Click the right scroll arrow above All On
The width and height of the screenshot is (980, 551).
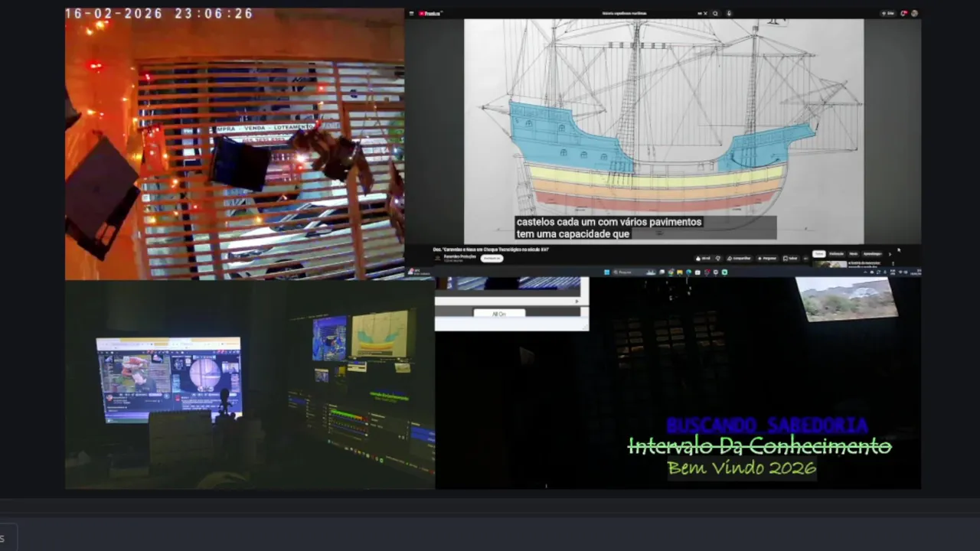tap(578, 302)
